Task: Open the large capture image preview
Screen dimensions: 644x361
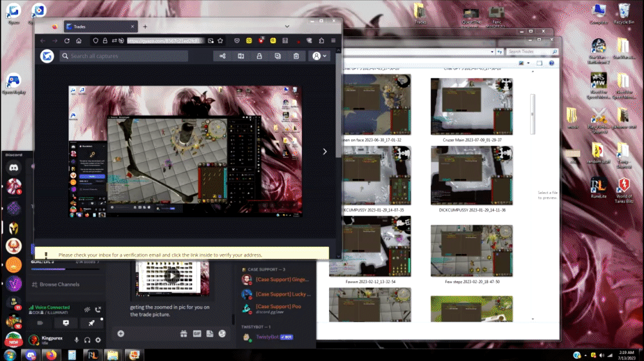Action: [x=185, y=151]
